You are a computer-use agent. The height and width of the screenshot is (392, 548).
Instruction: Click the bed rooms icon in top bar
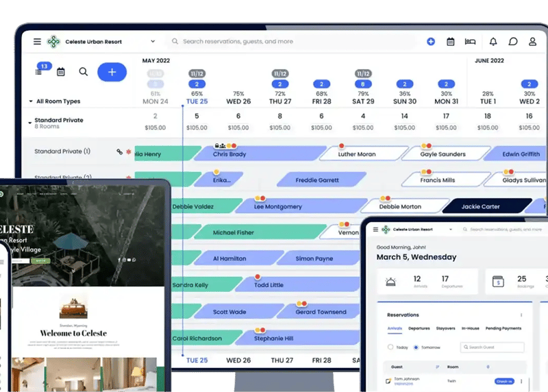(470, 42)
